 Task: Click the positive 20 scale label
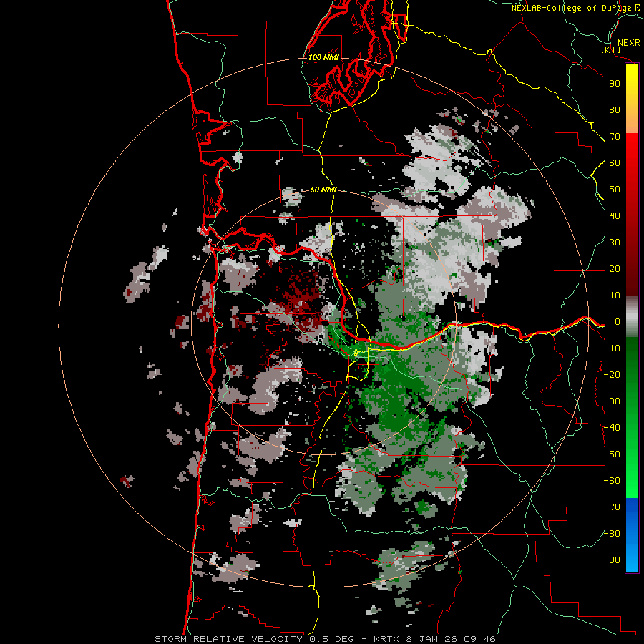(615, 268)
